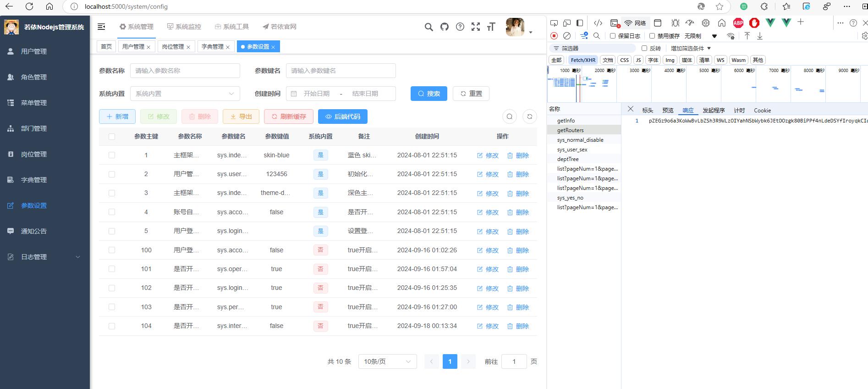Screen dimensions: 868x389
Task: Click the 搜索 button
Action: coord(429,94)
